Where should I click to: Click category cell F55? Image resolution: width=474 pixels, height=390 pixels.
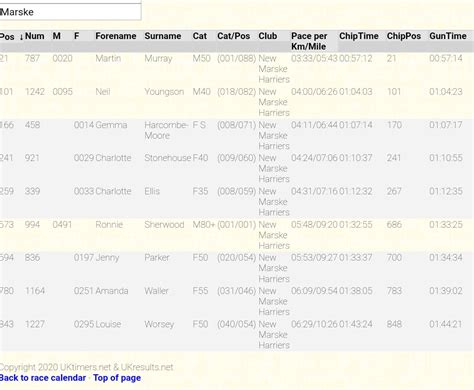200,291
